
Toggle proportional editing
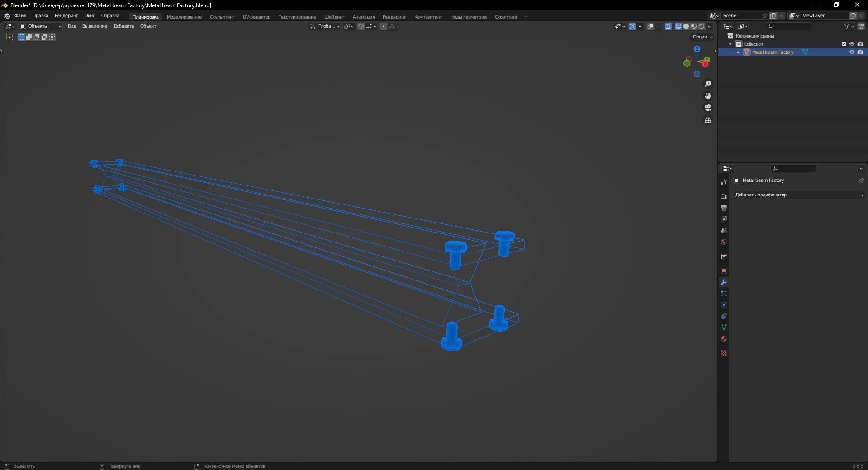384,26
